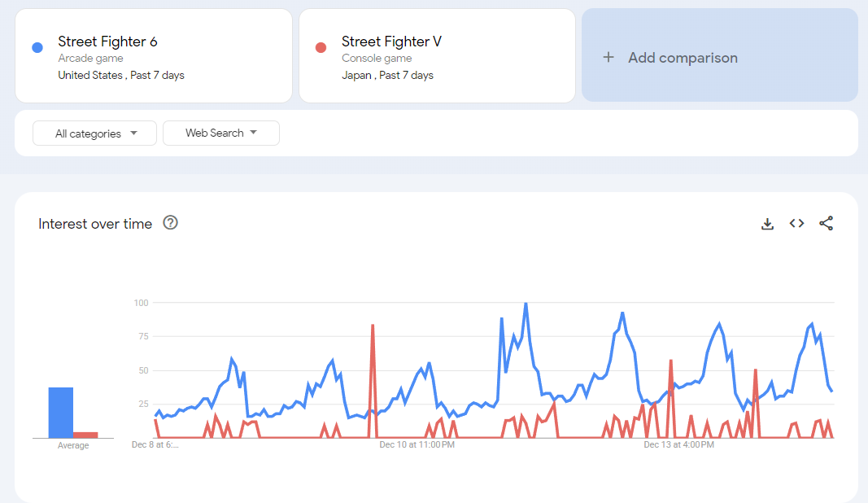Click the Dec 10 at 11:00 PM axis label

(x=417, y=445)
